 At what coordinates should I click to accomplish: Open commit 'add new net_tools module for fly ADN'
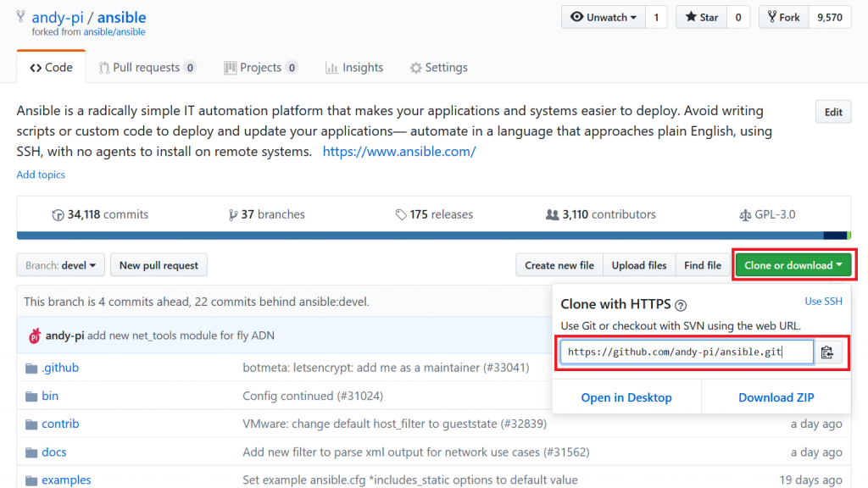tap(181, 335)
